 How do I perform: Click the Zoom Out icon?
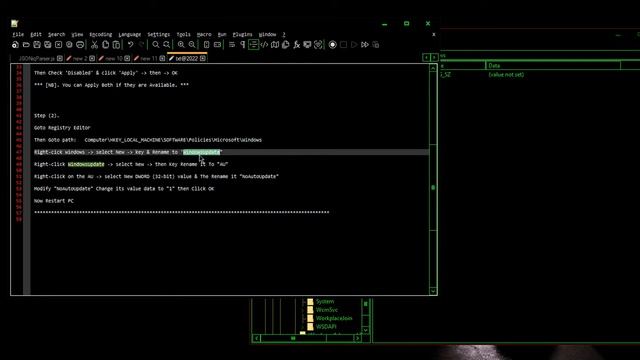[x=192, y=44]
